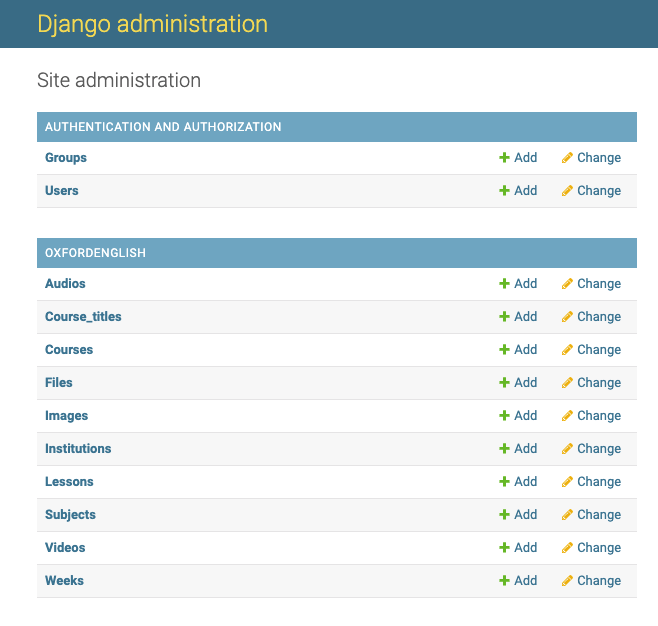Click the pencil icon in Courses row
The width and height of the screenshot is (658, 626).
[x=567, y=350]
